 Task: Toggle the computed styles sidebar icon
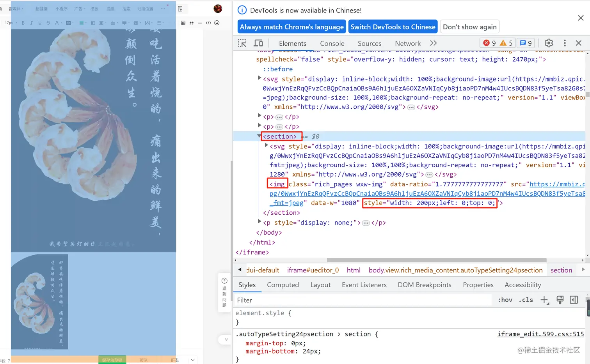click(x=574, y=300)
